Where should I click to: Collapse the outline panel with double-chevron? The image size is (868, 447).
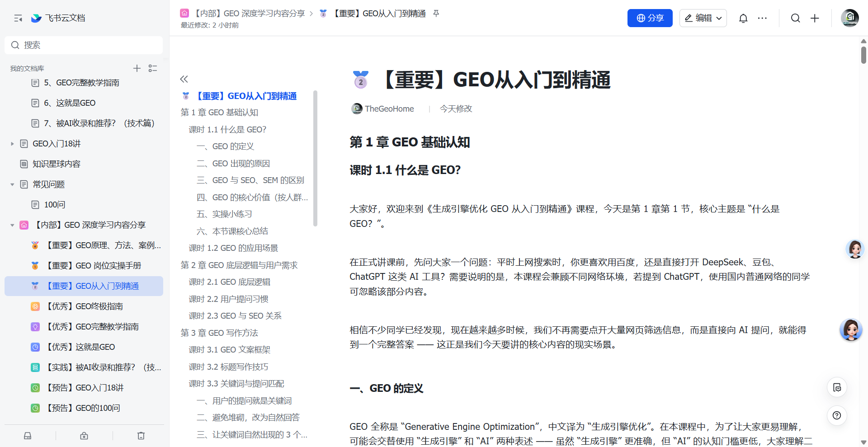click(x=184, y=79)
